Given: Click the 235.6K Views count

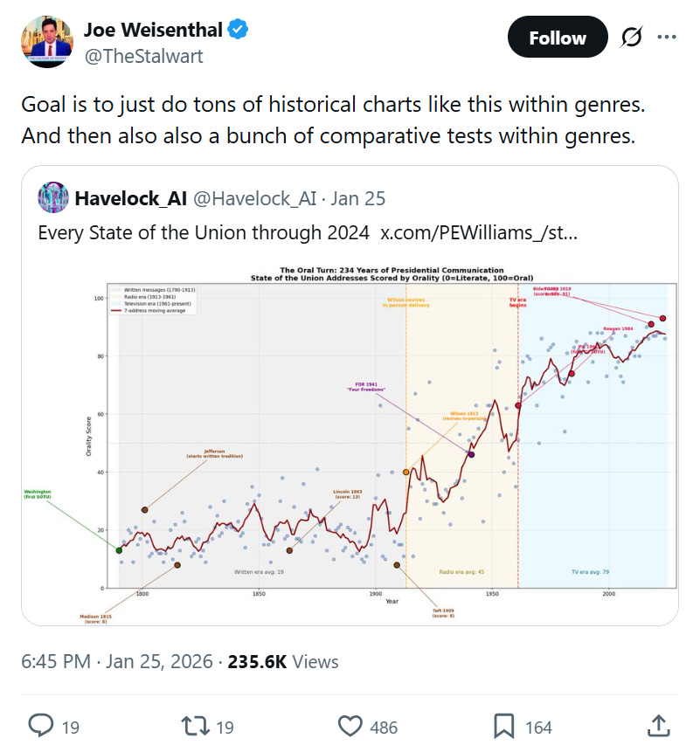Looking at the screenshot, I should click(x=283, y=662).
